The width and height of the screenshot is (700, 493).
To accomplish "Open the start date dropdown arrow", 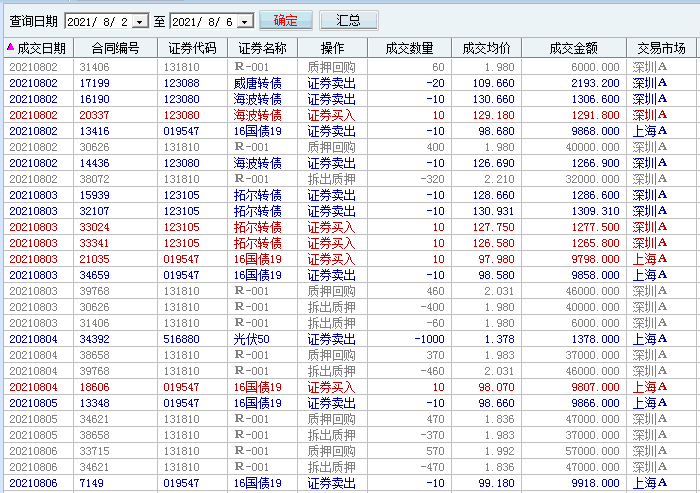I will 139,21.
